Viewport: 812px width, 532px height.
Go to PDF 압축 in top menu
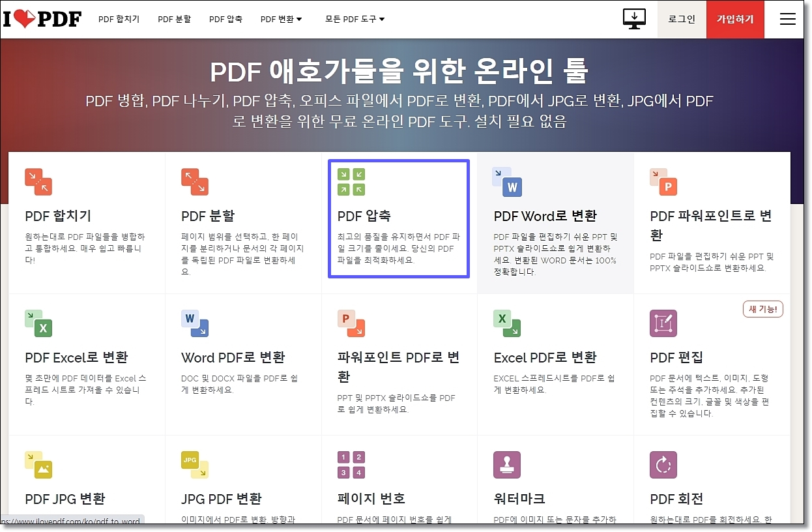[x=226, y=20]
